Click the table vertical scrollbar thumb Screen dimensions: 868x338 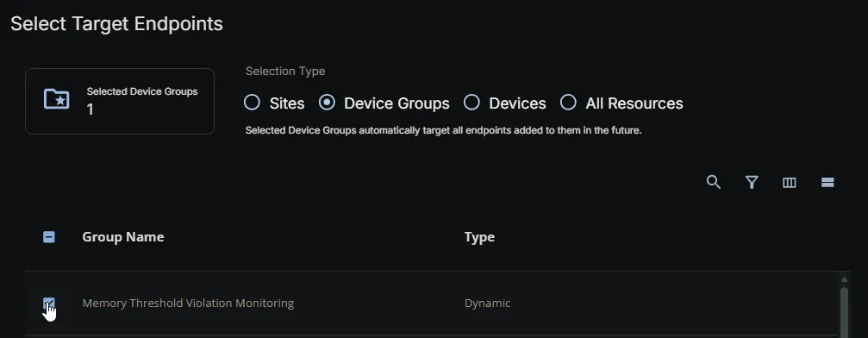tap(844, 311)
